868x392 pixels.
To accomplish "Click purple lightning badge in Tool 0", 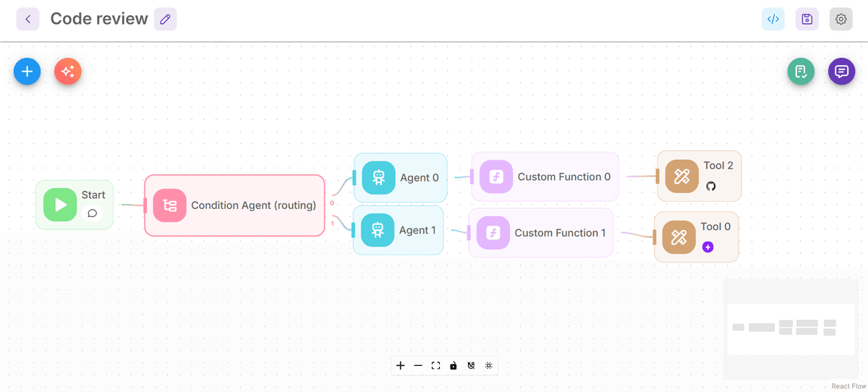I will [708, 247].
